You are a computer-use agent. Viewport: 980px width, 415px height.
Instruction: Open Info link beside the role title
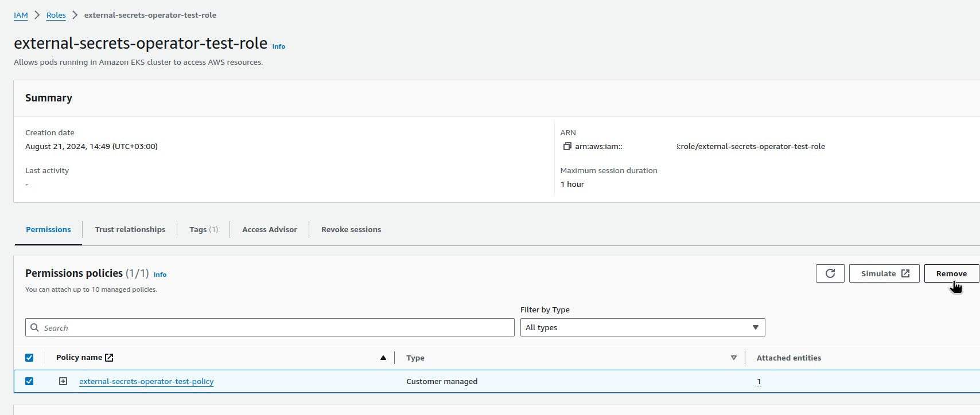tap(279, 46)
